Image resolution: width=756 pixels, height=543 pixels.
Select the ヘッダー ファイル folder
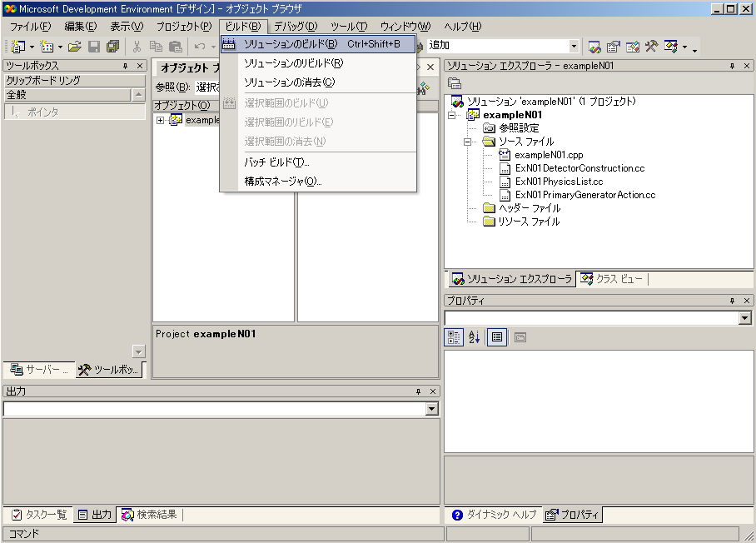[x=530, y=208]
